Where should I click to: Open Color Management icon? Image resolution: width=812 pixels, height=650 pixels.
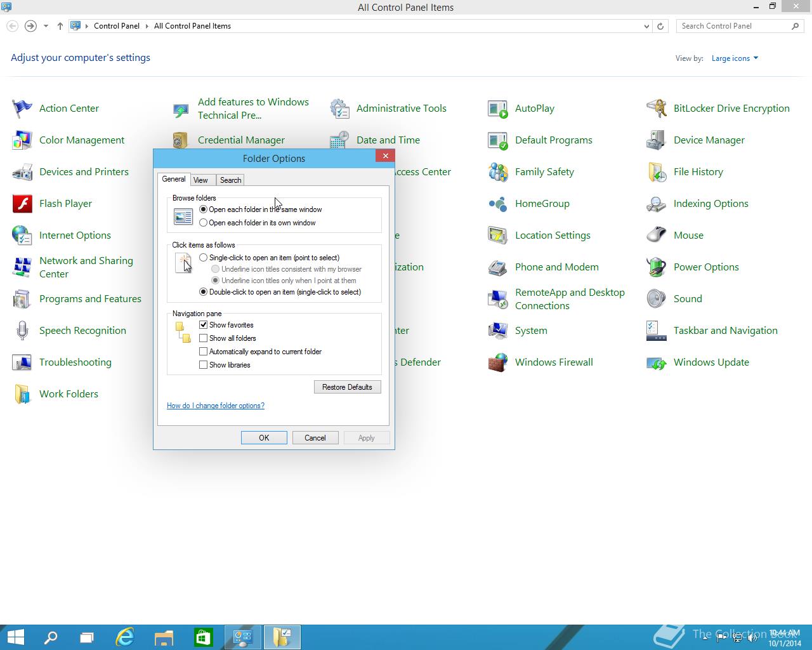[x=22, y=140]
